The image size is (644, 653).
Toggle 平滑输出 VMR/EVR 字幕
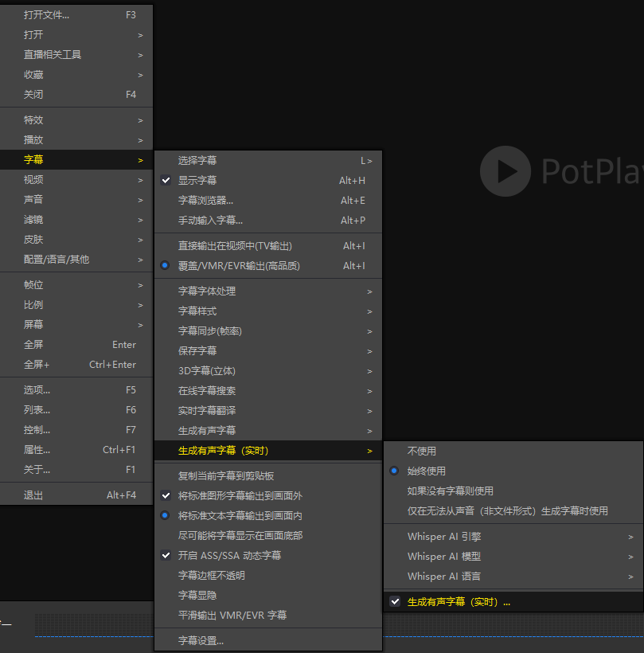(x=268, y=615)
